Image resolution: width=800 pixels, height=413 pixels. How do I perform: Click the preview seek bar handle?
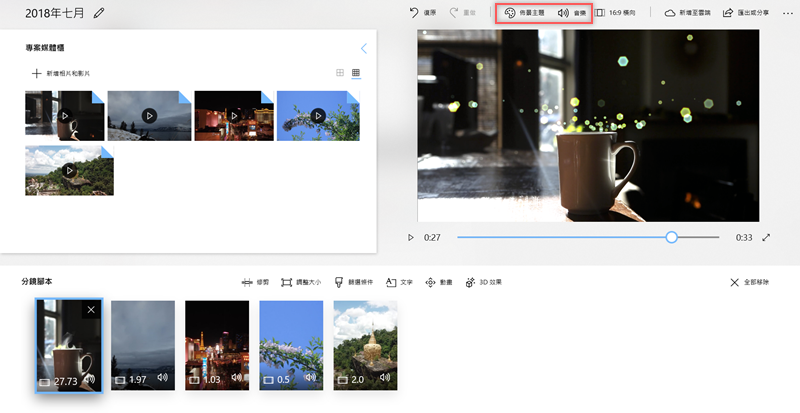[x=671, y=237]
